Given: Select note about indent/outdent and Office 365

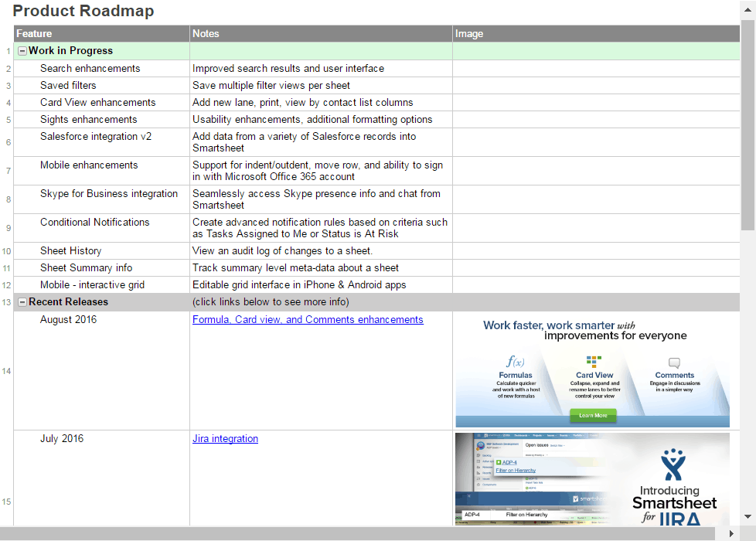Looking at the screenshot, I should pos(321,171).
